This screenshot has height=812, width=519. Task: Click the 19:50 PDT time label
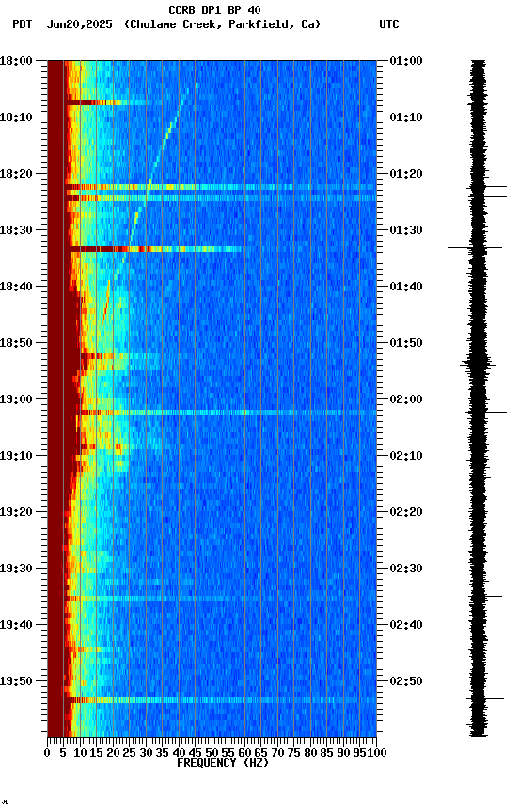pyautogui.click(x=16, y=681)
